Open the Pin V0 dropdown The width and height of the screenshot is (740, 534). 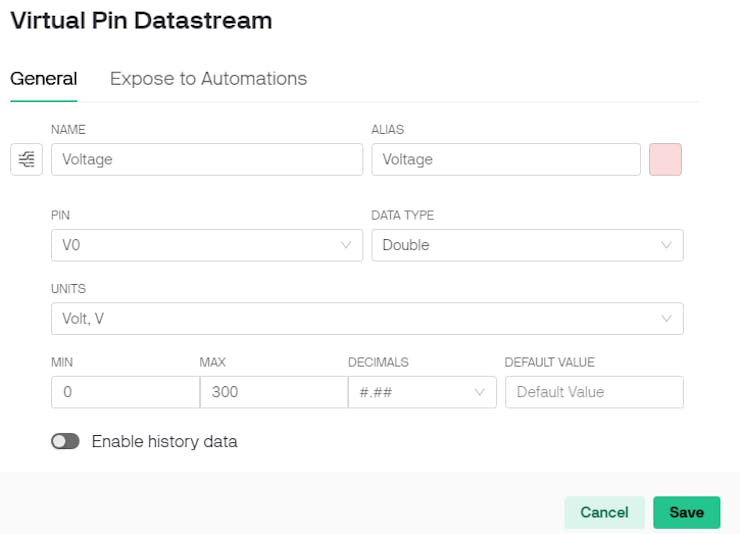tap(206, 245)
